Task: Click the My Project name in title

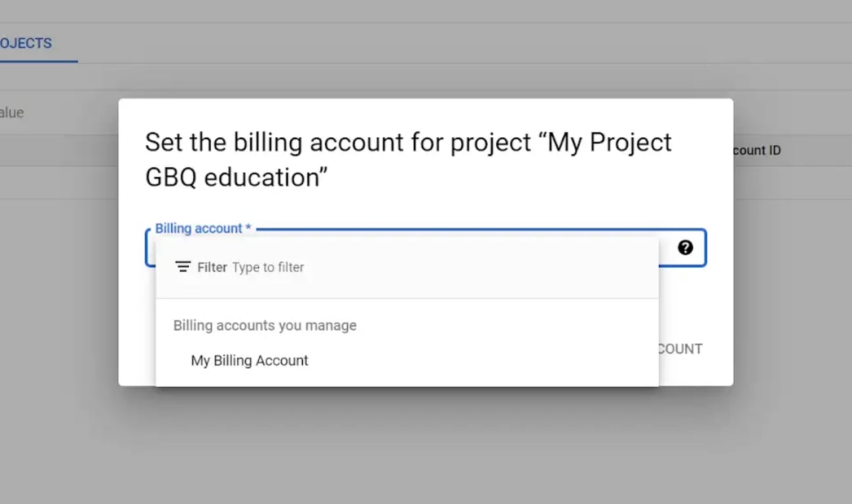Action: [610, 142]
